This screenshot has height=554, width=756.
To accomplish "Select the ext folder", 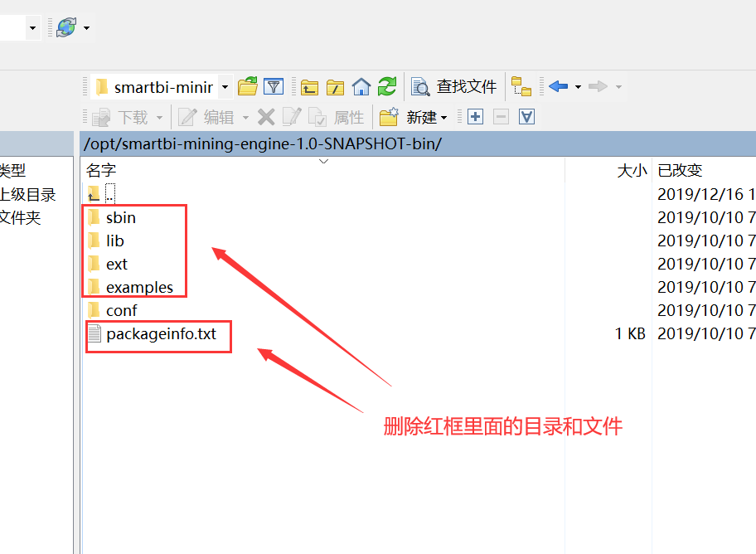I will tap(108, 264).
